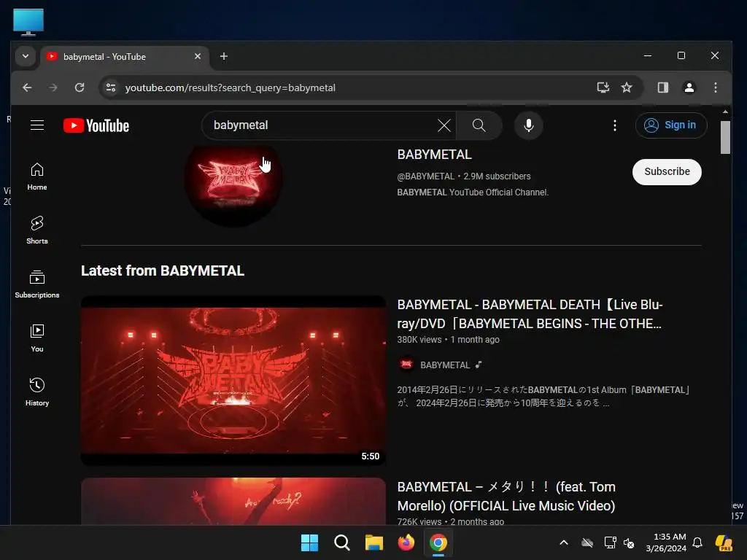
Task: Open Windows taskbar search
Action: point(341,542)
